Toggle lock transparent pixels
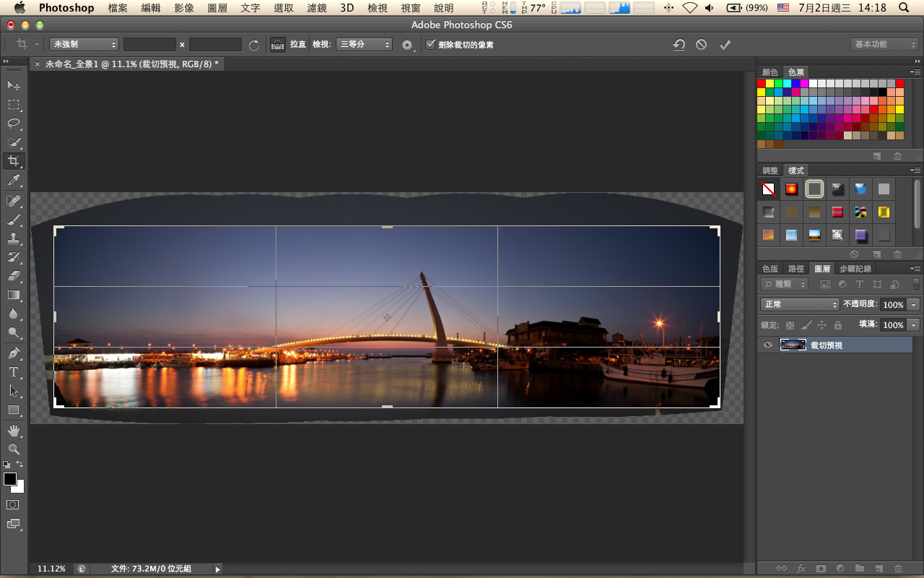 pyautogui.click(x=790, y=325)
